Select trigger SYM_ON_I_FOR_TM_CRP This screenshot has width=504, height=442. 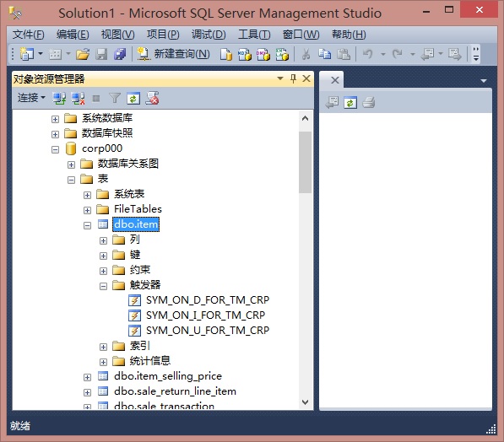point(206,315)
